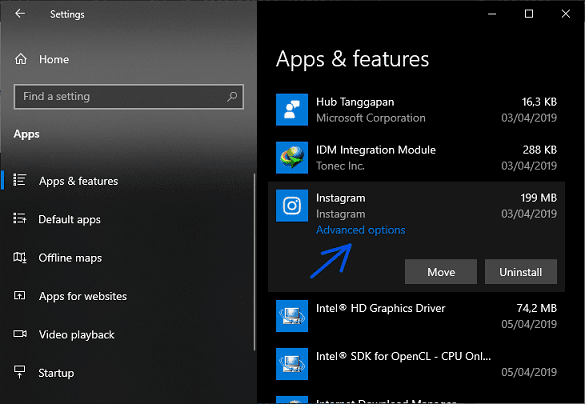Click the 16,3 KB size value

point(539,102)
